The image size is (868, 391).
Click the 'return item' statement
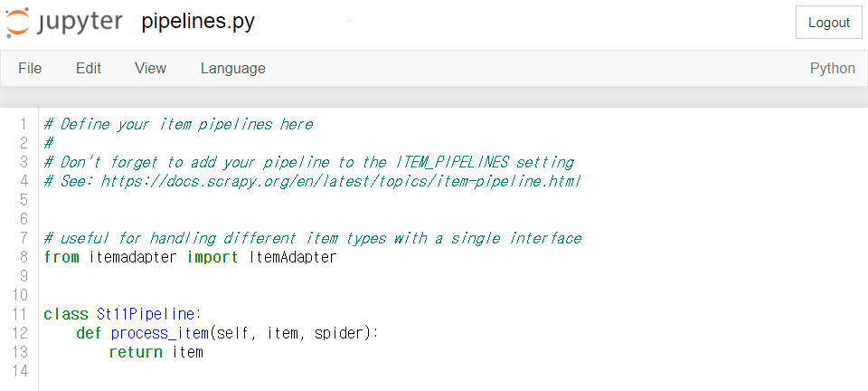point(156,352)
